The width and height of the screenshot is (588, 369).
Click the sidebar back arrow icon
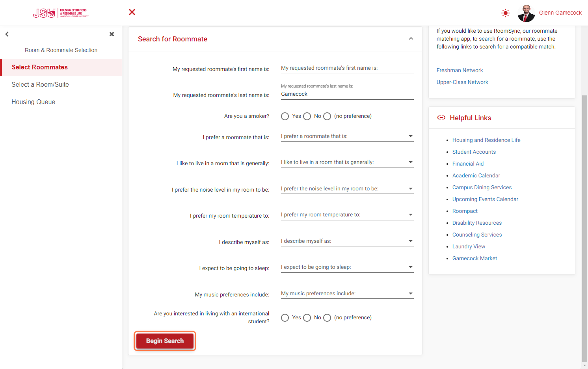tap(7, 34)
